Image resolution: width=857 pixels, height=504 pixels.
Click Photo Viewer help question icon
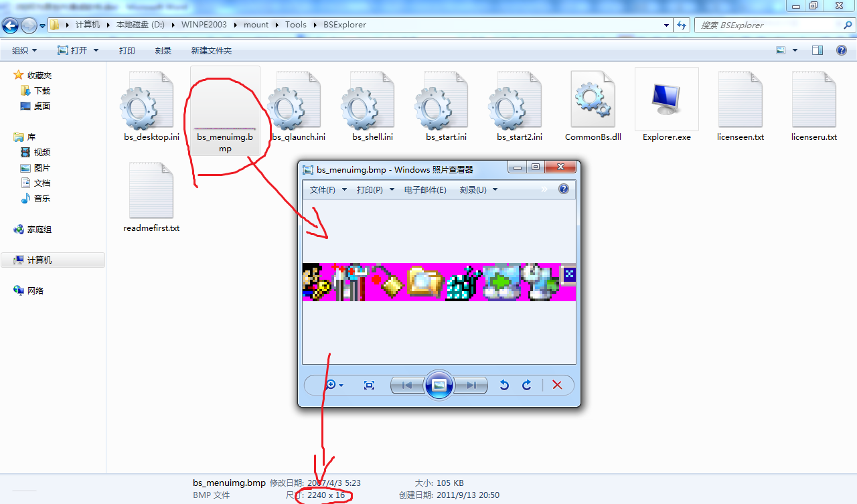pyautogui.click(x=564, y=189)
